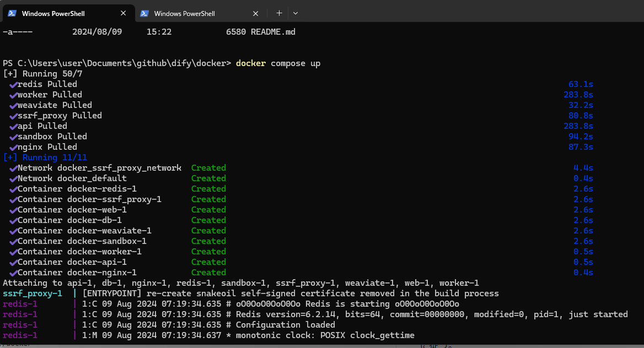The height and width of the screenshot is (348, 644).
Task: Open a new tab with the plus button
Action: pos(279,13)
